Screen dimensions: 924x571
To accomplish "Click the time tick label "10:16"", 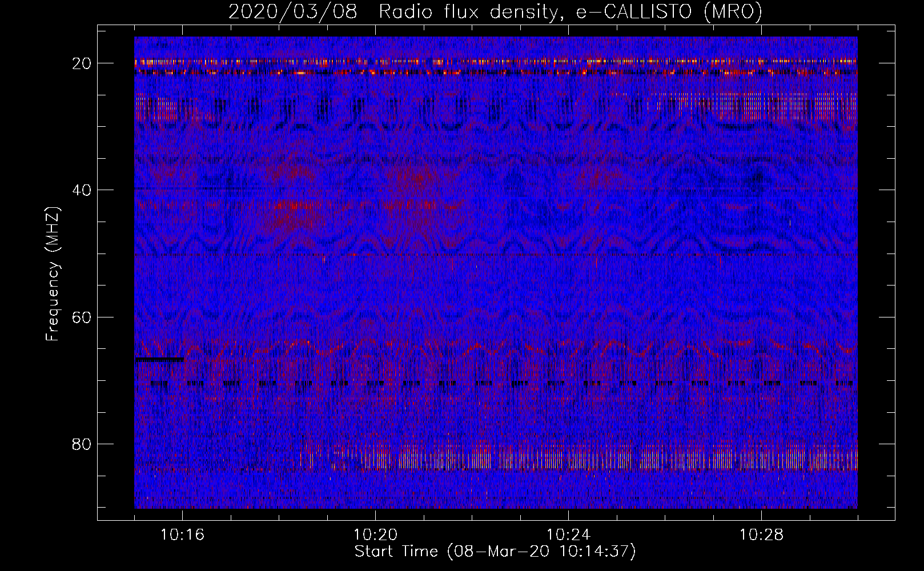I will coord(182,535).
